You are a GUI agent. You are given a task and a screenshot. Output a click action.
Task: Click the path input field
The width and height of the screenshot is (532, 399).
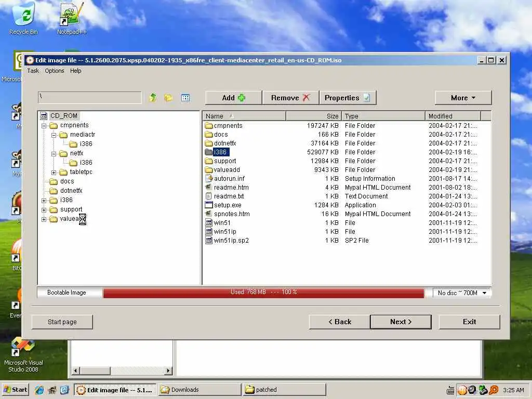pos(89,97)
